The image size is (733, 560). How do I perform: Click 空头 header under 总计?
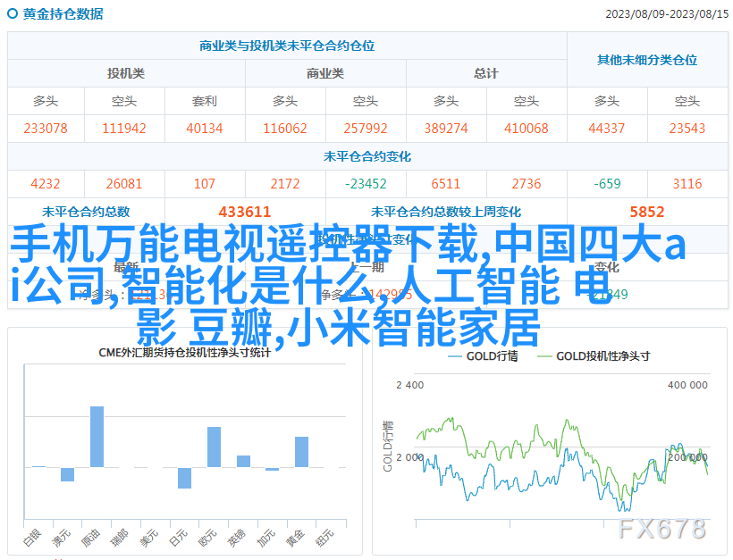[527, 101]
